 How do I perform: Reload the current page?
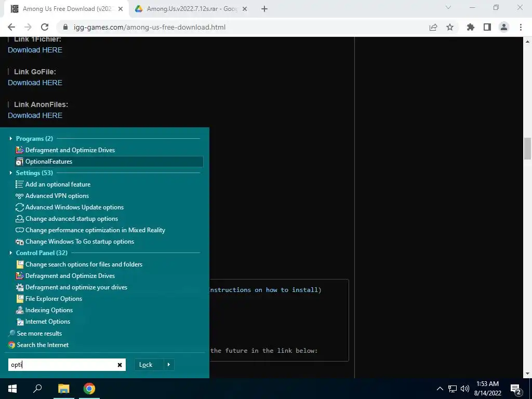pos(45,27)
